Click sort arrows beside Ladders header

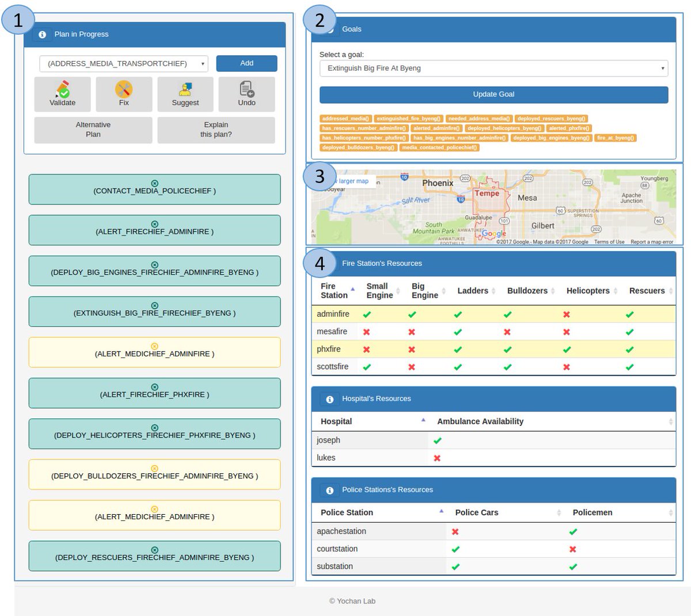pos(493,291)
